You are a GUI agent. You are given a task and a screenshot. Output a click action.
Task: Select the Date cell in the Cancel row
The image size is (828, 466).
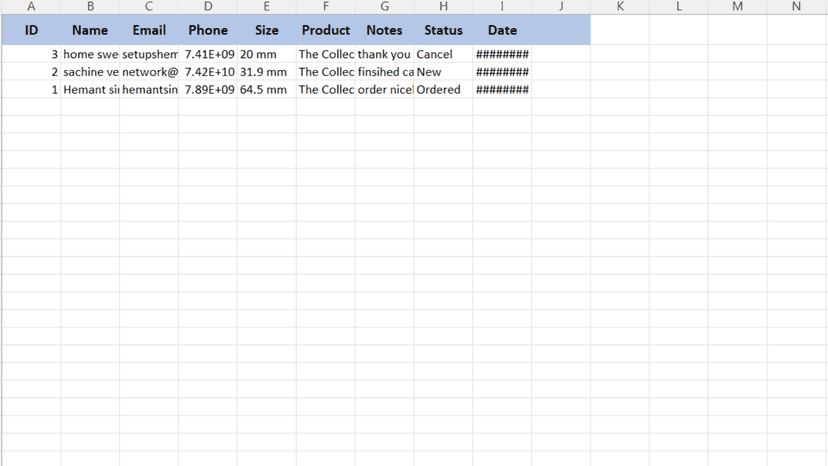point(502,54)
